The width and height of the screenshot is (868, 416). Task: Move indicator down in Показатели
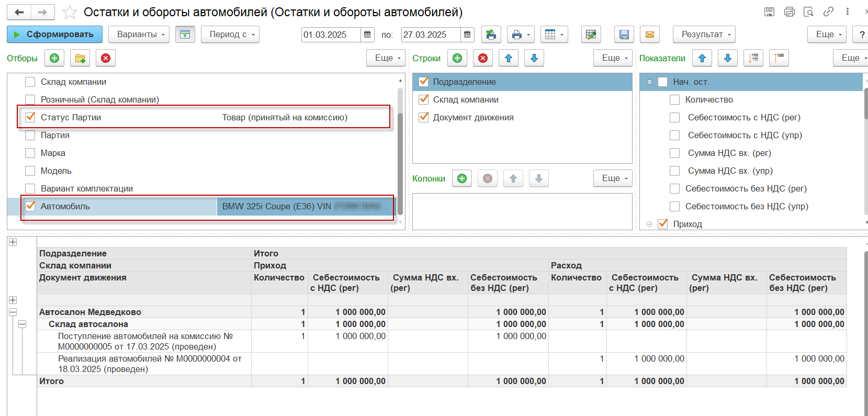coord(728,58)
